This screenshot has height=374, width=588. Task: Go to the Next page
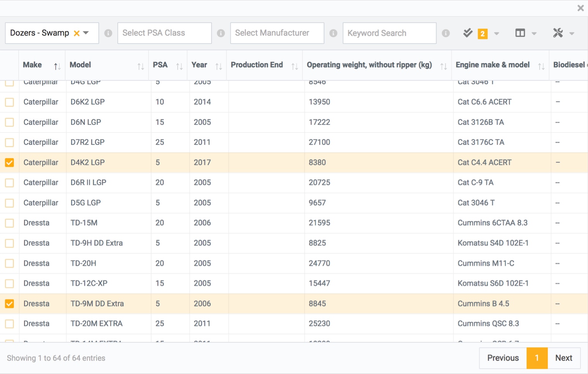[563, 358]
